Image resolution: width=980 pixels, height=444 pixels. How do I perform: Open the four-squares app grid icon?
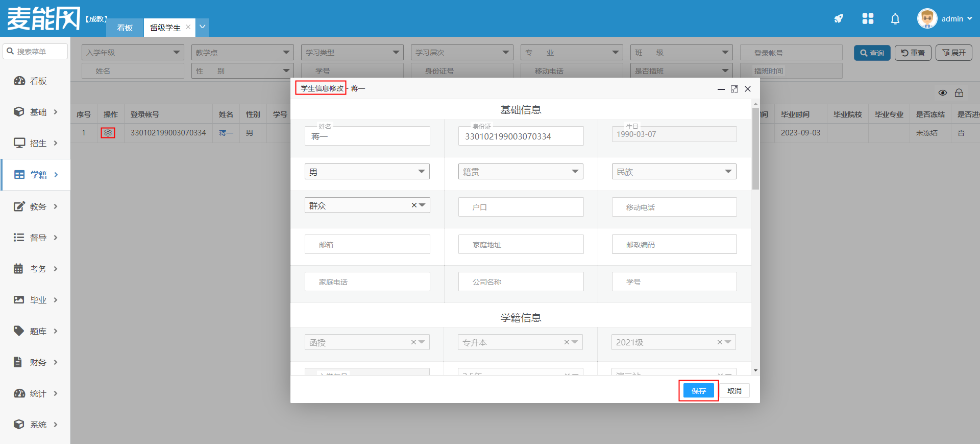click(x=868, y=19)
